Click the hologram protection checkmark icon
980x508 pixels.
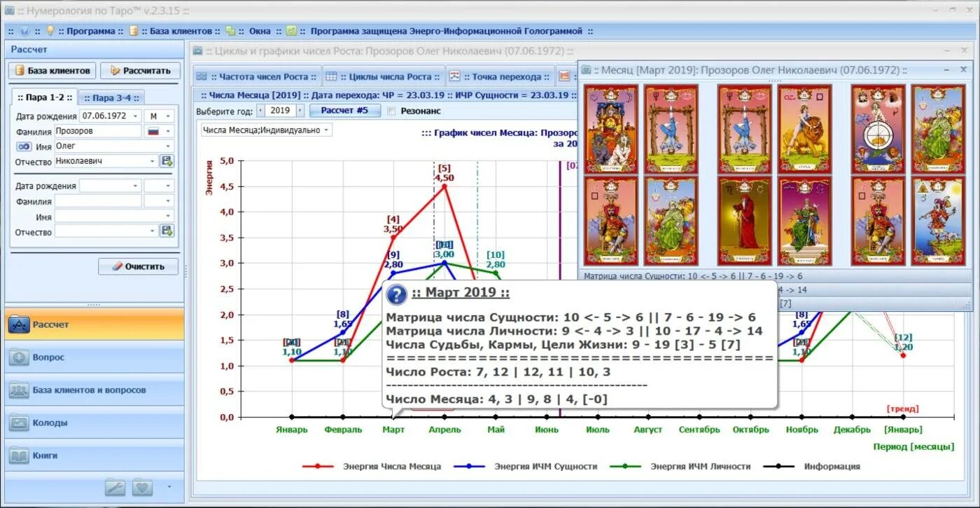[291, 31]
